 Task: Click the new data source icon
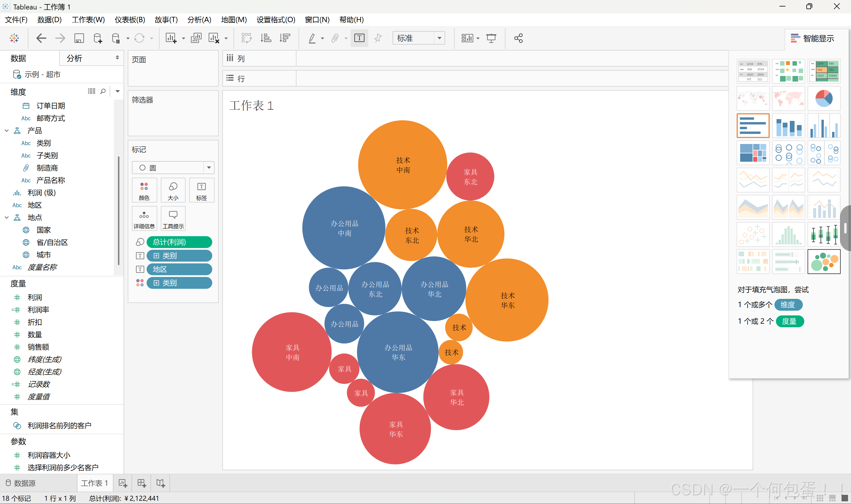coord(98,38)
